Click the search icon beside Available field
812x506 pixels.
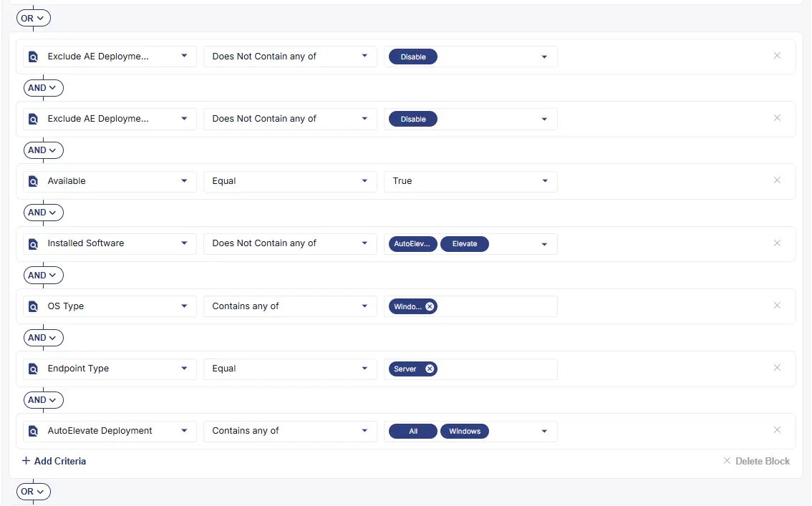tap(33, 182)
